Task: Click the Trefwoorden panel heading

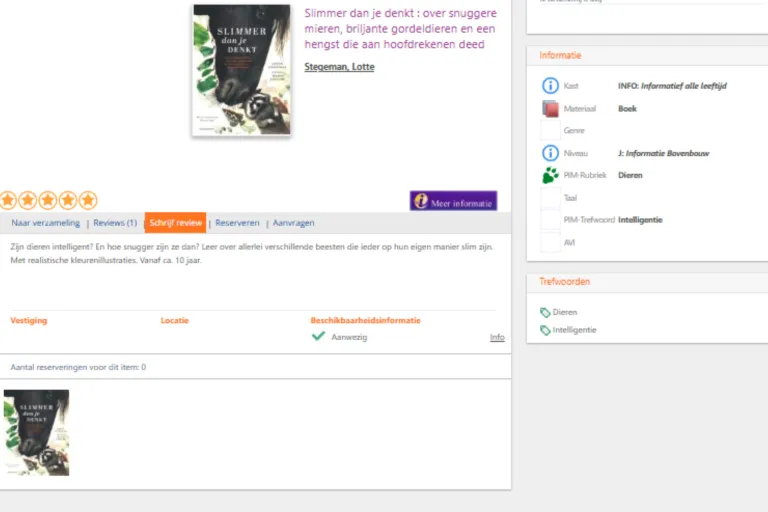Action: [564, 282]
